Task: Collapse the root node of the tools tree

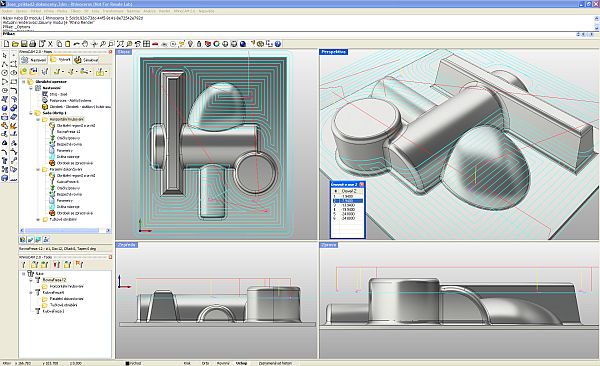Action: (23, 274)
